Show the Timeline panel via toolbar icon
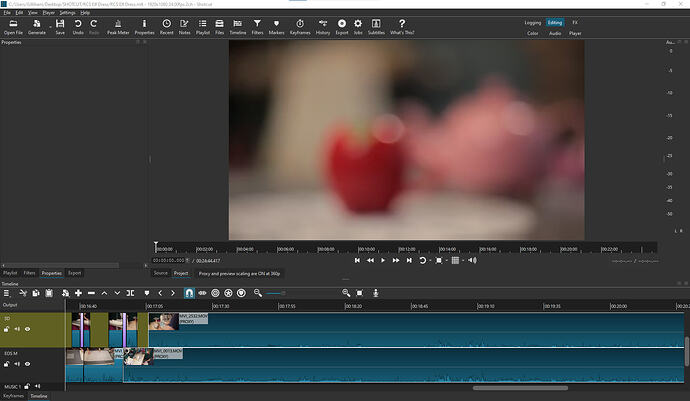Image resolution: width=690 pixels, height=401 pixels. click(238, 27)
